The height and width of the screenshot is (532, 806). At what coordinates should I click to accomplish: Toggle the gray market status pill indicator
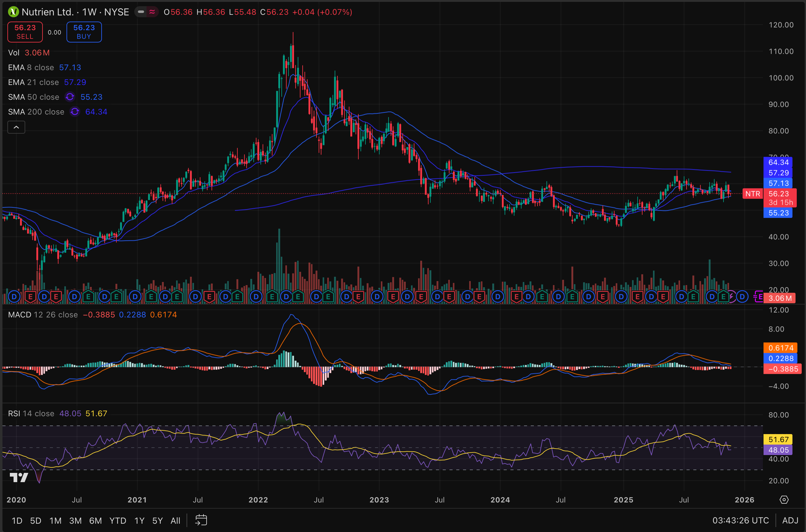pos(141,12)
